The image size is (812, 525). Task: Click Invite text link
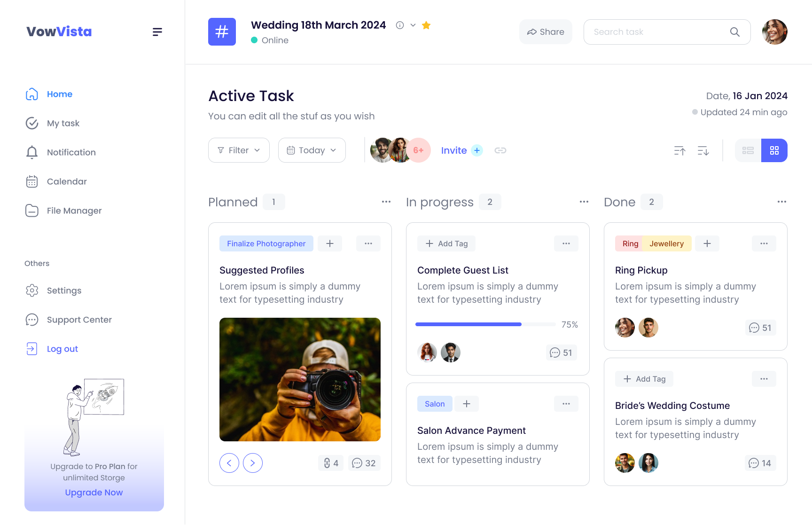454,150
